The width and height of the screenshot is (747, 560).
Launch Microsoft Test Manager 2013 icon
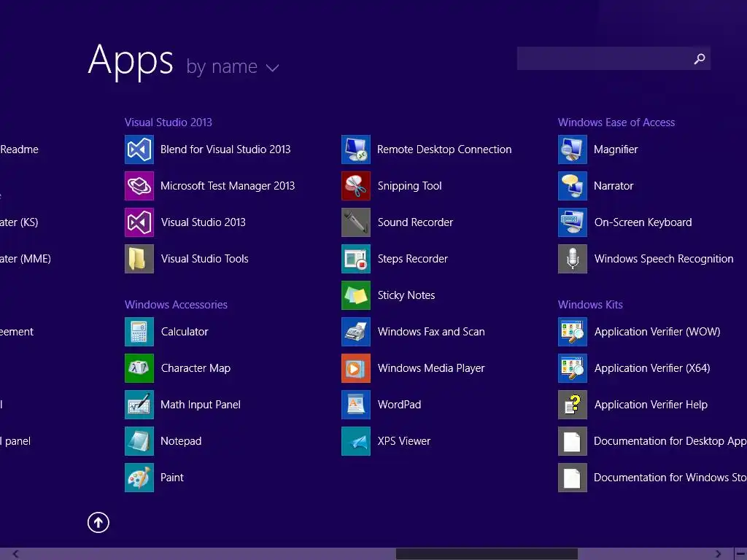coord(139,186)
